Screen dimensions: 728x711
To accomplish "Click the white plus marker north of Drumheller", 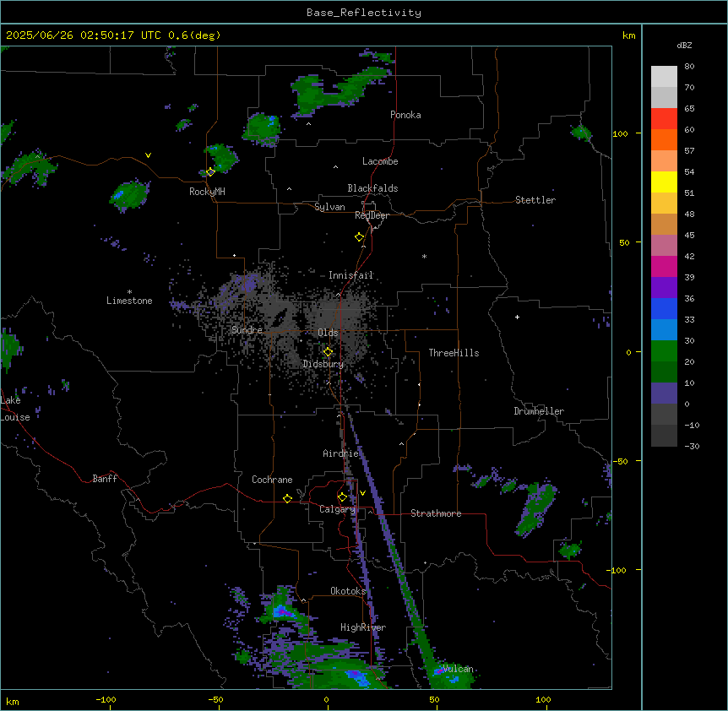I will pyautogui.click(x=517, y=317).
